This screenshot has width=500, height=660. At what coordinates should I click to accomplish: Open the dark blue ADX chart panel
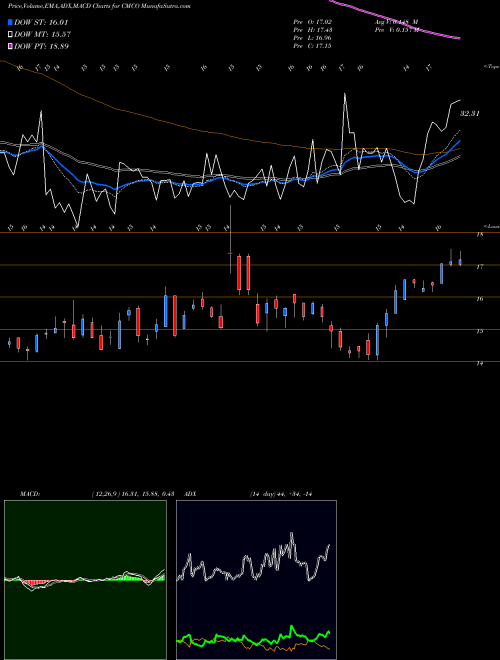256,580
